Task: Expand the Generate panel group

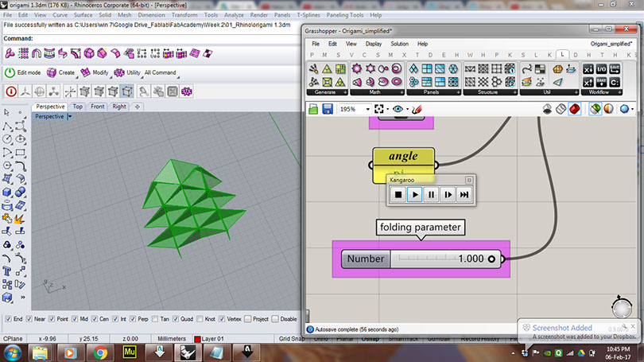Action: tap(345, 92)
